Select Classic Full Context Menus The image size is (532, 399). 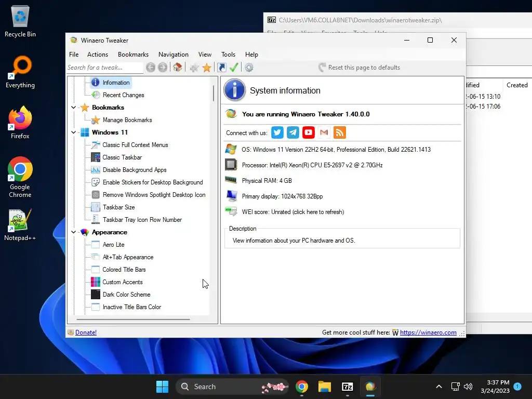pyautogui.click(x=135, y=145)
